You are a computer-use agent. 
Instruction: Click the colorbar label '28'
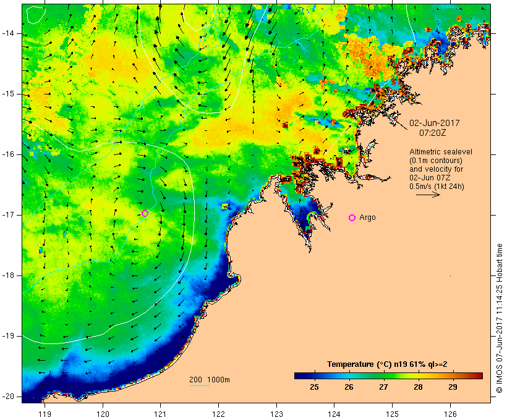pyautogui.click(x=418, y=387)
